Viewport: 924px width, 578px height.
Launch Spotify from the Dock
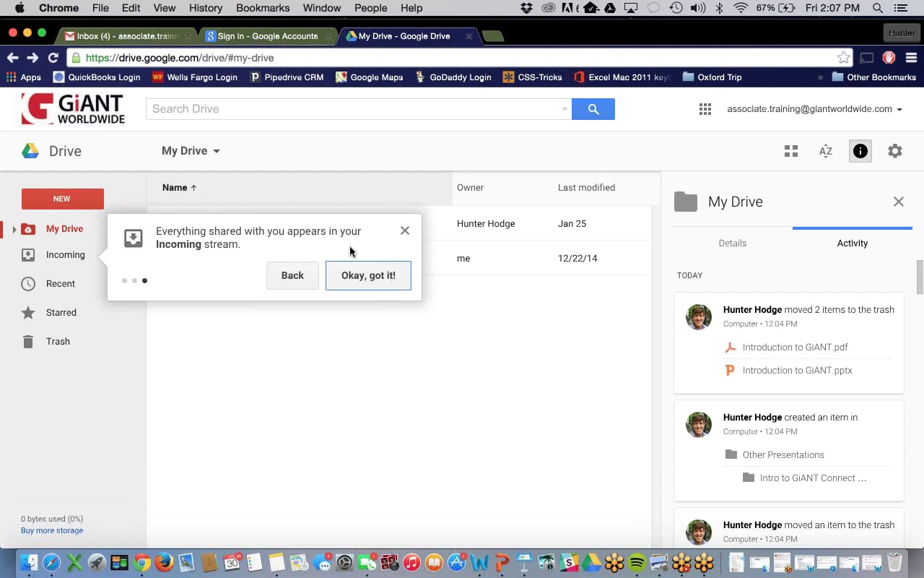point(637,562)
